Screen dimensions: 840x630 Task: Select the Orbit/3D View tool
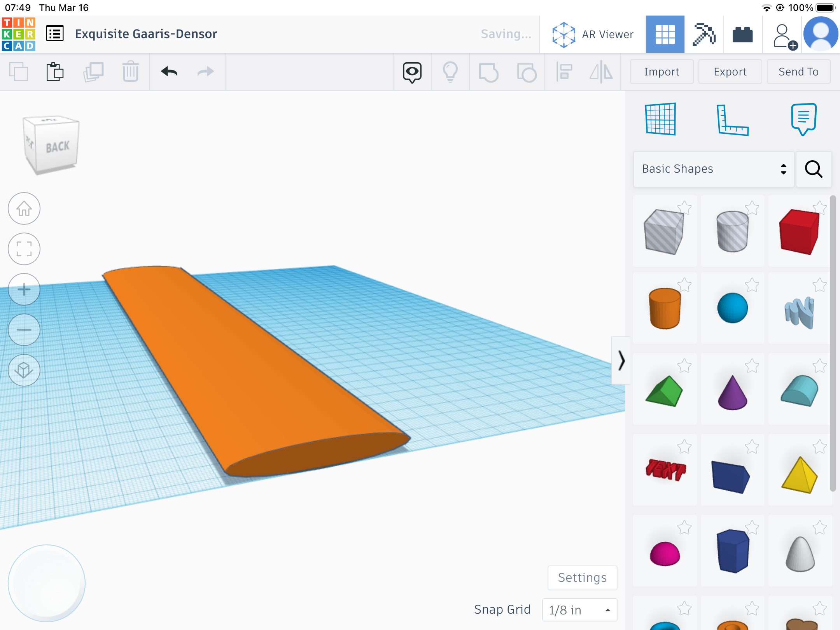(24, 371)
